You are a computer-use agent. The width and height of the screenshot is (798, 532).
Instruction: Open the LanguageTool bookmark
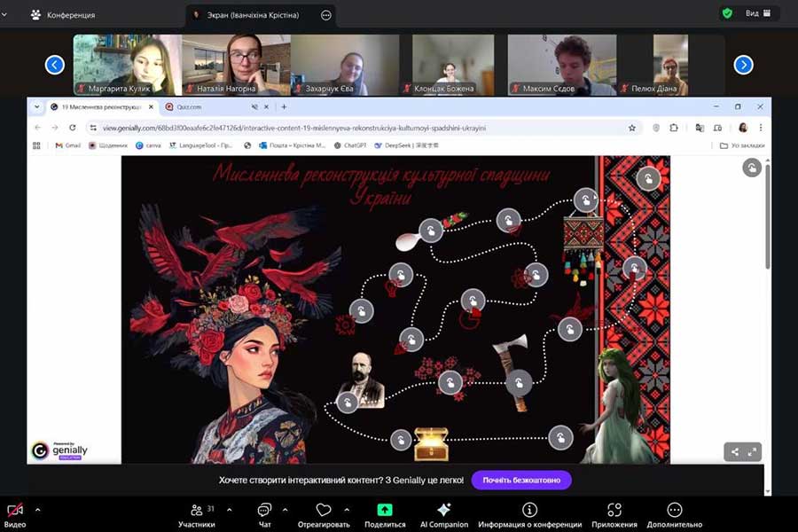point(200,145)
